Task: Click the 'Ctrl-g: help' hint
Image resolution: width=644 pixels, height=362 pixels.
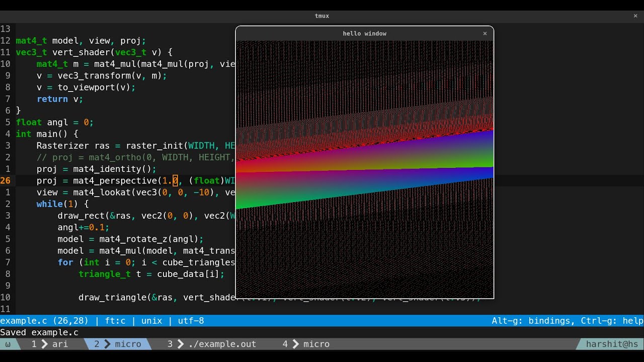Action: [612, 321]
